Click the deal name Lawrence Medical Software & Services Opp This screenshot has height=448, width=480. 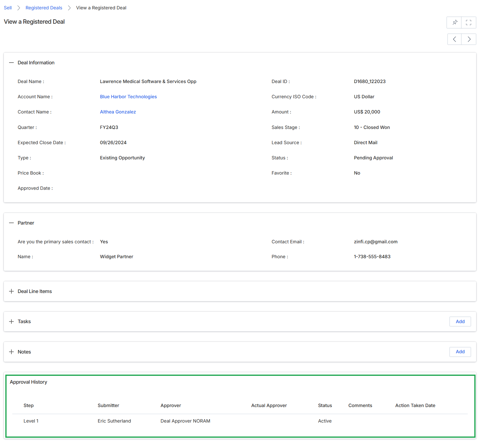(x=148, y=82)
